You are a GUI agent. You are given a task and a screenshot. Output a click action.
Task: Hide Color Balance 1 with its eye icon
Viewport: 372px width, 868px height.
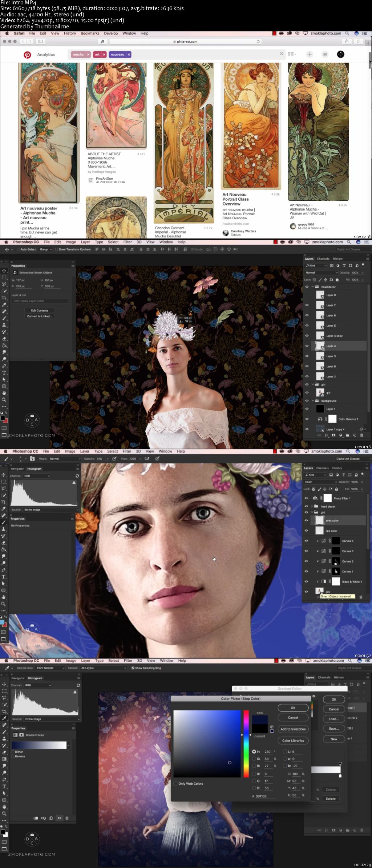pyautogui.click(x=307, y=419)
